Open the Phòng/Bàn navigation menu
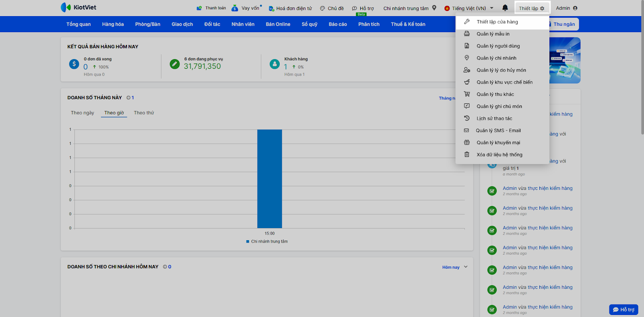 (x=148, y=24)
